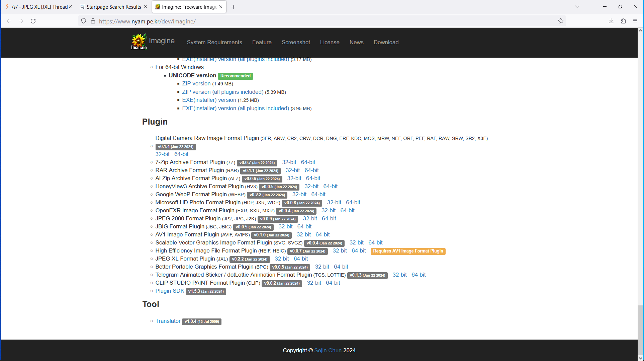Image resolution: width=644 pixels, height=361 pixels.
Task: Download 64-bit AV1 Image Format plugin
Action: 323,234
